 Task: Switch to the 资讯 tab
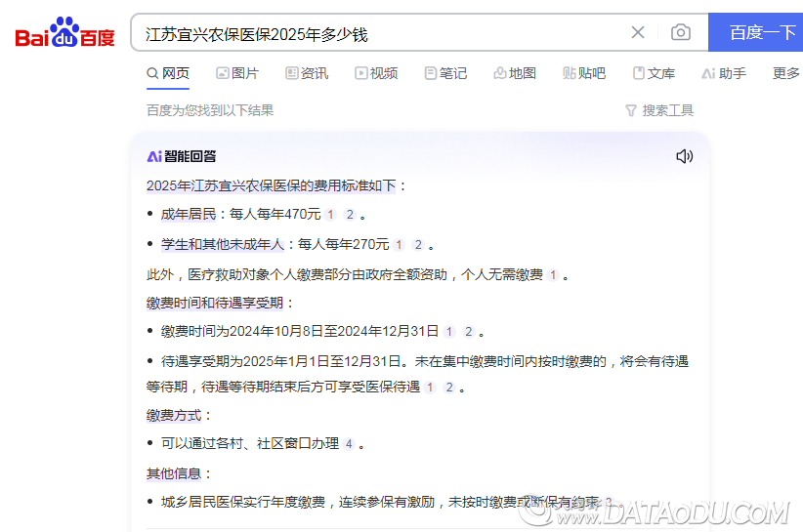coord(307,73)
